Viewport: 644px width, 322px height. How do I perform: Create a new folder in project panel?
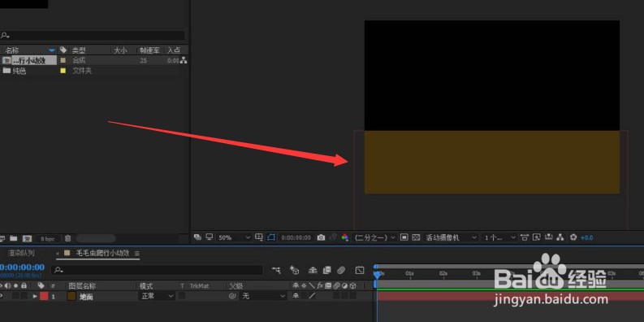[14, 238]
